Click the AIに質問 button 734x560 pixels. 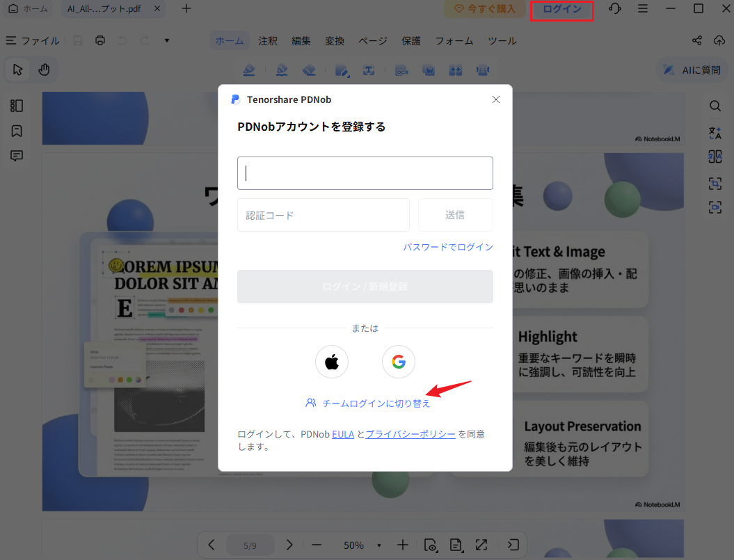(692, 70)
